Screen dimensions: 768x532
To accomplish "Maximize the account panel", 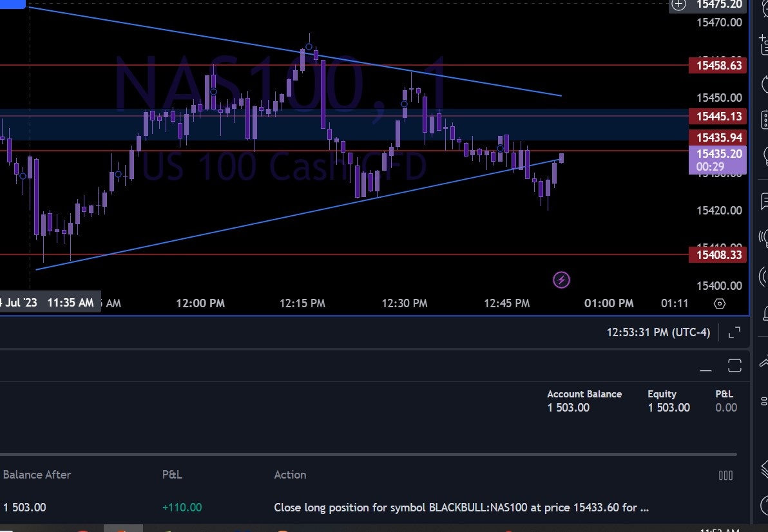I will [734, 366].
